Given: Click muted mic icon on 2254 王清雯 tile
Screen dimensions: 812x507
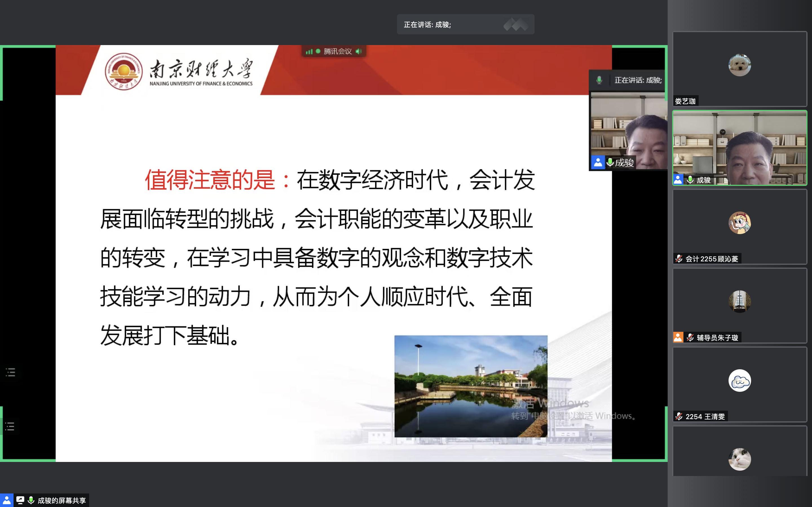Looking at the screenshot, I should click(679, 417).
